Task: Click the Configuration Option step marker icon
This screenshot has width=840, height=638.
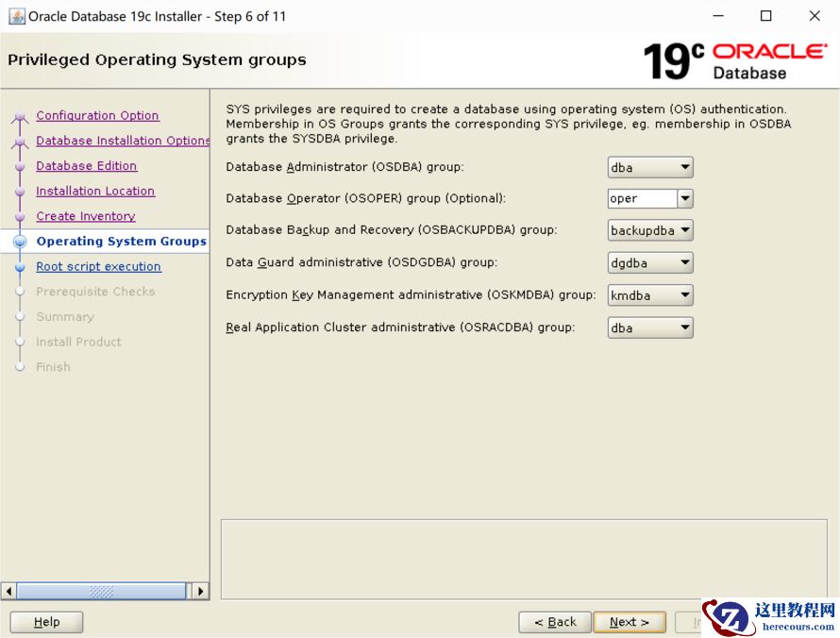Action: (x=20, y=116)
